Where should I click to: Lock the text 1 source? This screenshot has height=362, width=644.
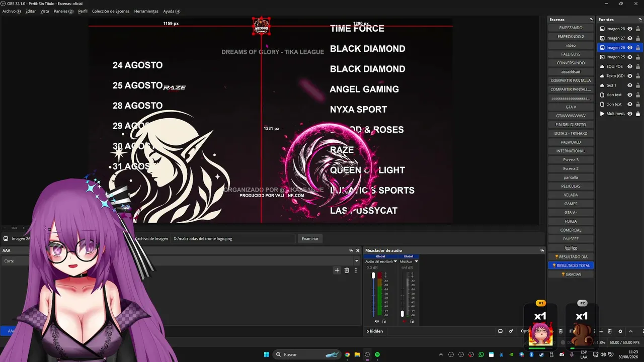[x=638, y=85]
